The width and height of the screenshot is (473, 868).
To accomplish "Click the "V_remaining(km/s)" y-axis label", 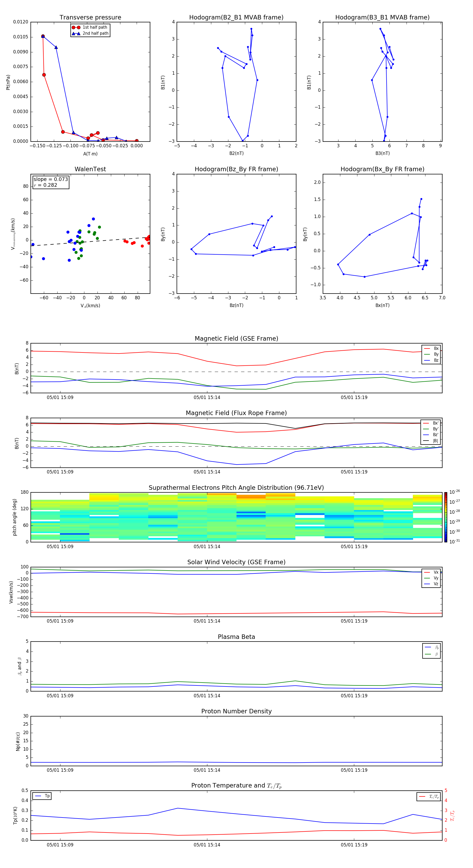I will [x=13, y=234].
